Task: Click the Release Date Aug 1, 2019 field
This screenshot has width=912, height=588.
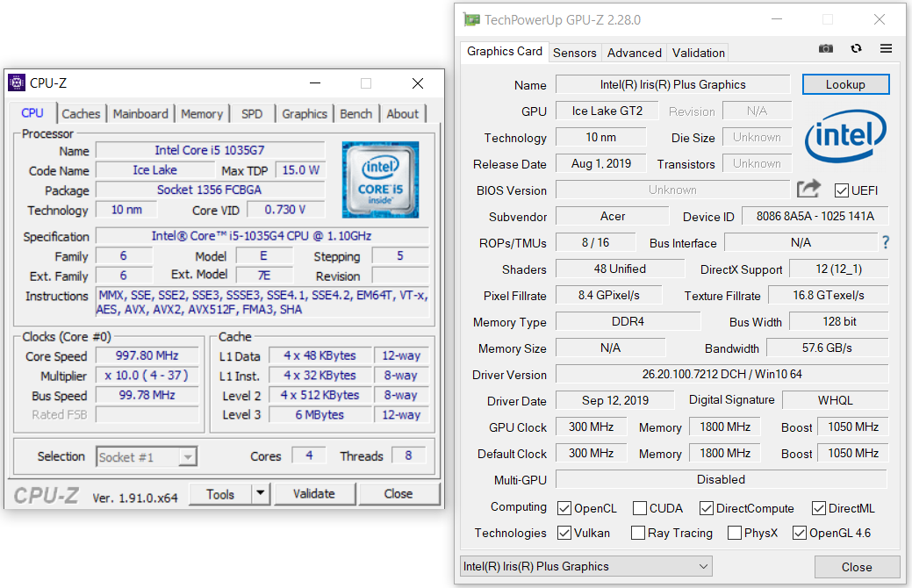Action: point(600,163)
